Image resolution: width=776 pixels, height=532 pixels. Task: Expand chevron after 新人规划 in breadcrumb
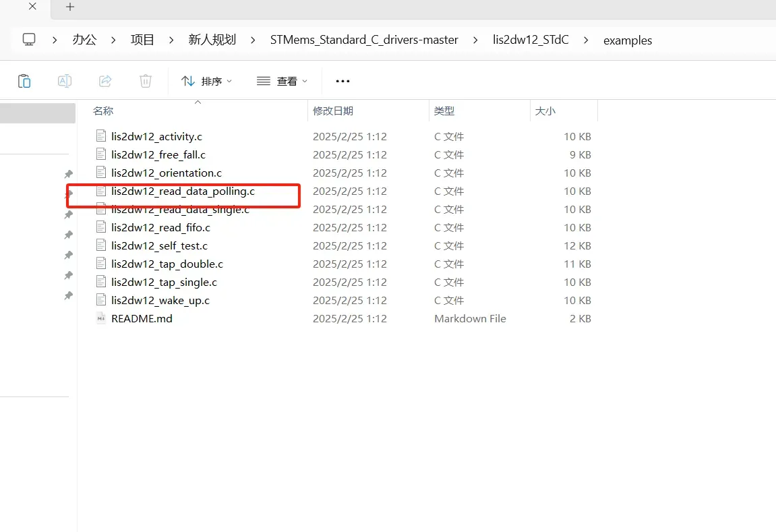(x=253, y=40)
